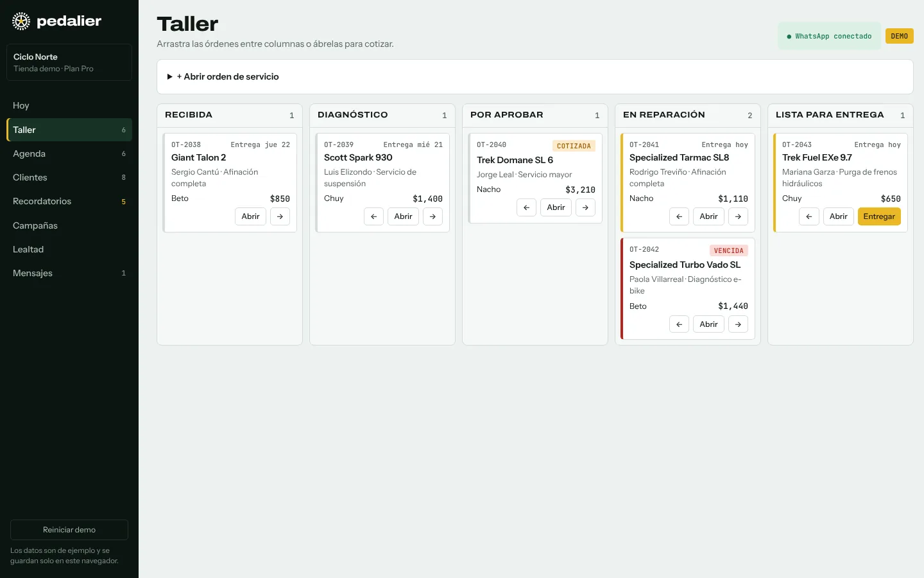Image resolution: width=924 pixels, height=578 pixels.
Task: Open the Giant Talon 2 order with Abrir
Action: point(250,216)
